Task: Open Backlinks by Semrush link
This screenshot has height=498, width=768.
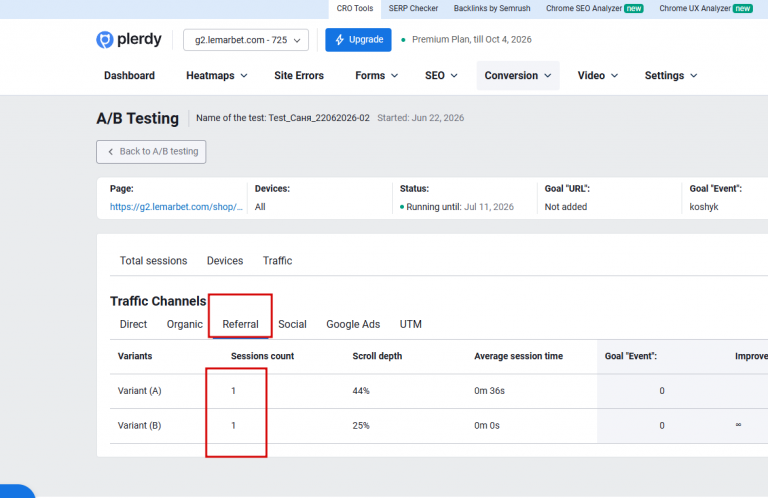Action: point(492,8)
